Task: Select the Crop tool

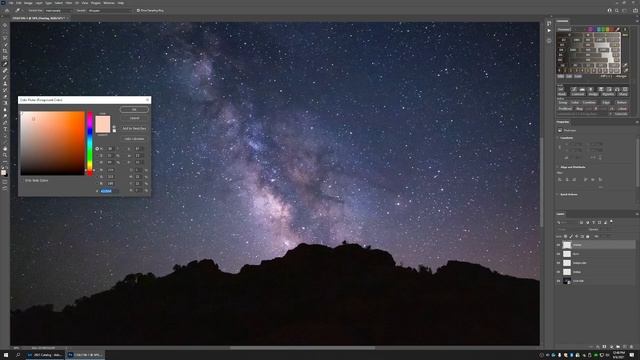Action: click(x=5, y=51)
